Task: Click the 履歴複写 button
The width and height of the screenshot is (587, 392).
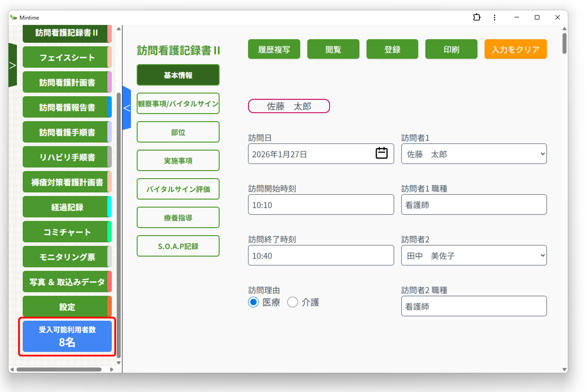Action: pos(274,49)
